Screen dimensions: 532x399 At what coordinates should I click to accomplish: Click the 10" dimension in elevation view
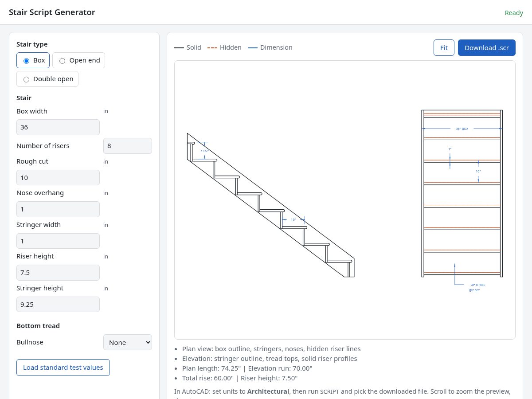[x=293, y=219]
